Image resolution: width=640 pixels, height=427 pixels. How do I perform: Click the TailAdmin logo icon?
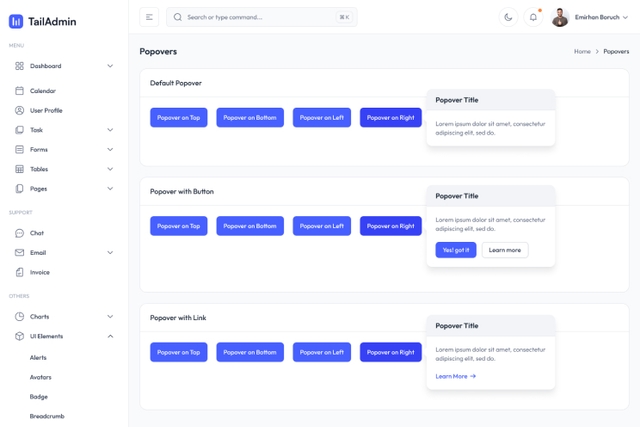[16, 21]
